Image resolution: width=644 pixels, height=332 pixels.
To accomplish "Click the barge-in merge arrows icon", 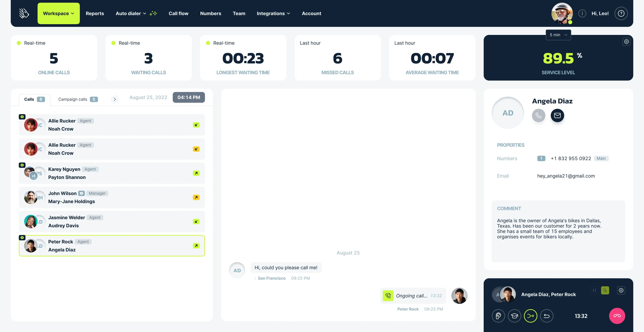I will click(530, 316).
